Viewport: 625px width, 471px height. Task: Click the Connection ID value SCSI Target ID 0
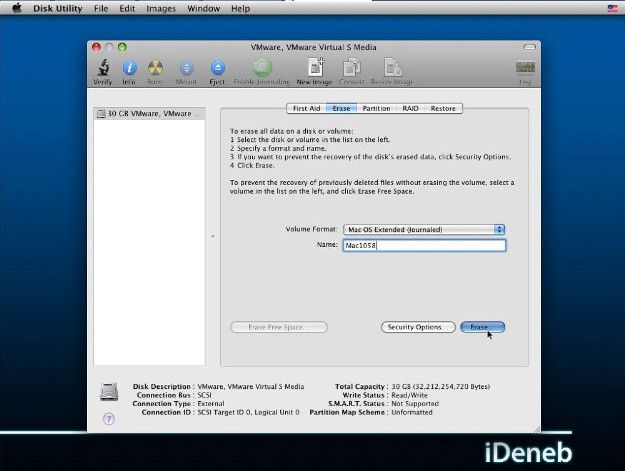click(248, 412)
